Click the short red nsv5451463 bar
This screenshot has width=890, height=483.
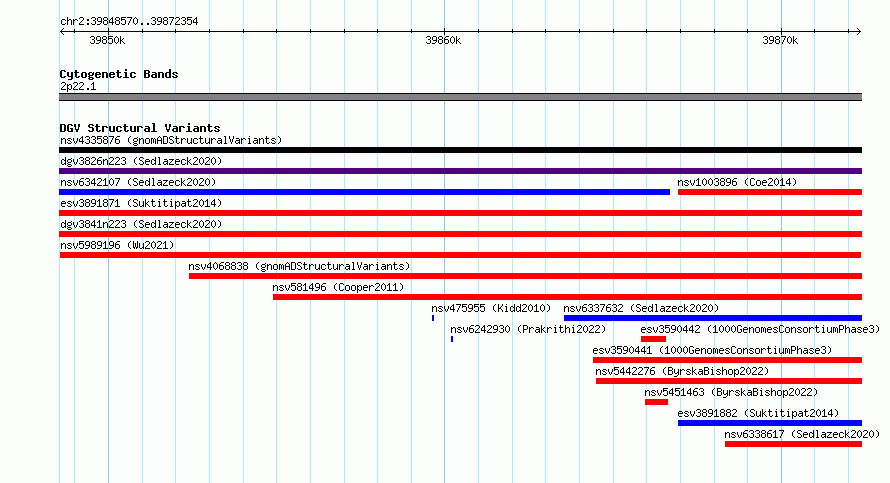click(x=656, y=402)
